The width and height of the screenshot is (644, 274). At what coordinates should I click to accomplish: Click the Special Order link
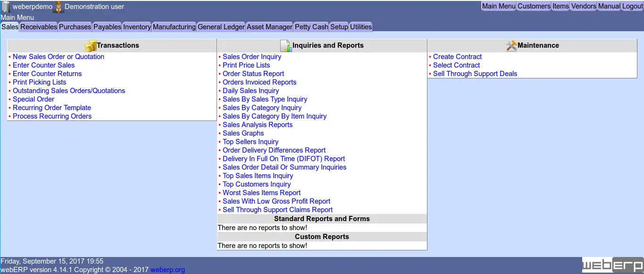point(33,99)
